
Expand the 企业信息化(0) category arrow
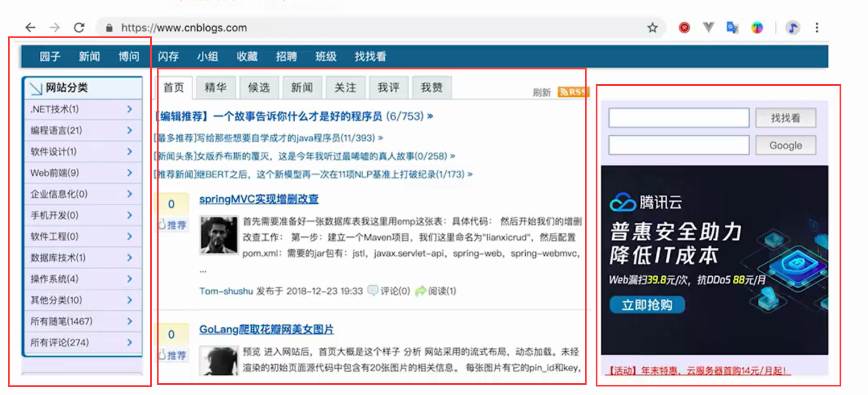[x=130, y=194]
